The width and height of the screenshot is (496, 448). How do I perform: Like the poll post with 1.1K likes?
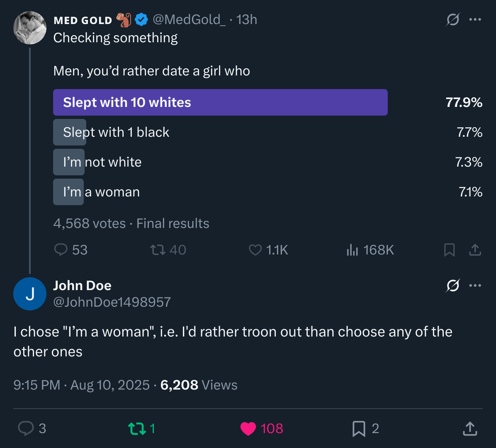255,249
